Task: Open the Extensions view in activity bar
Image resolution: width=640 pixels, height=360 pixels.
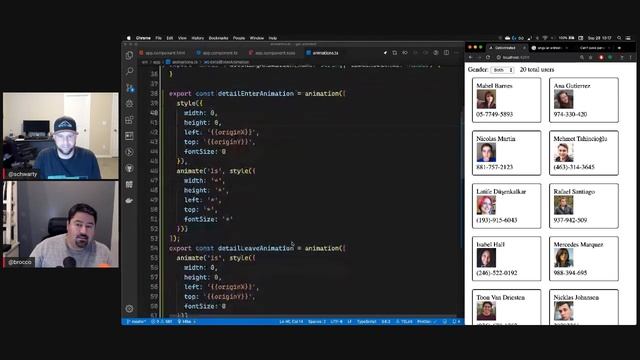Action: pyautogui.click(x=129, y=120)
